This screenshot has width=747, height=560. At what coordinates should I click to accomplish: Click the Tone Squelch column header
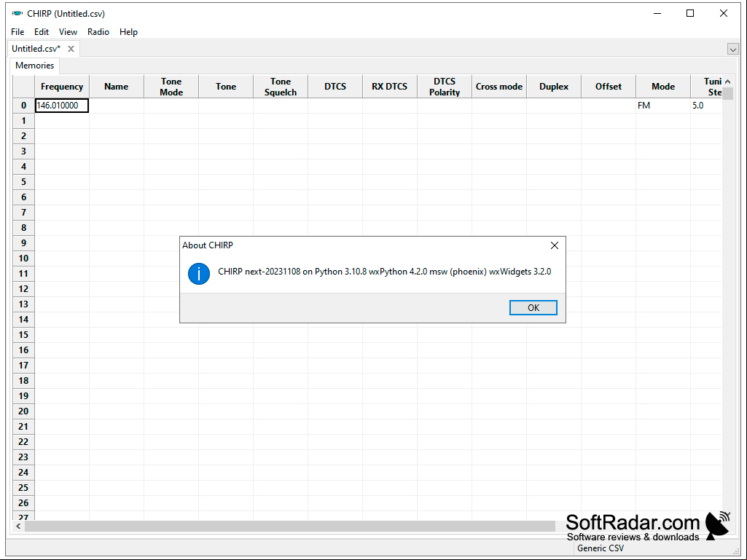pos(281,87)
